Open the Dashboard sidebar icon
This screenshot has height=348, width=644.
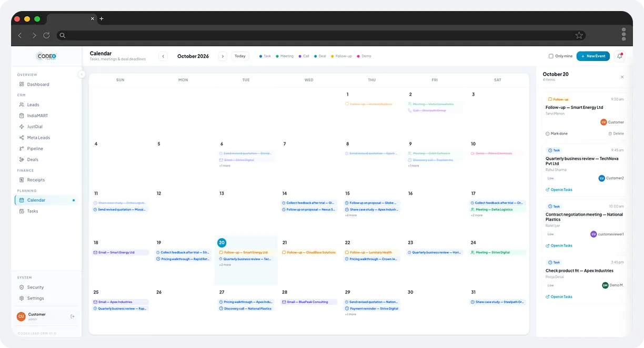pos(22,84)
